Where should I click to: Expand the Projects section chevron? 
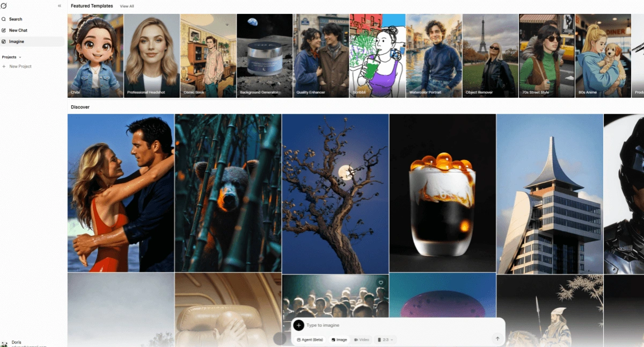pos(20,57)
